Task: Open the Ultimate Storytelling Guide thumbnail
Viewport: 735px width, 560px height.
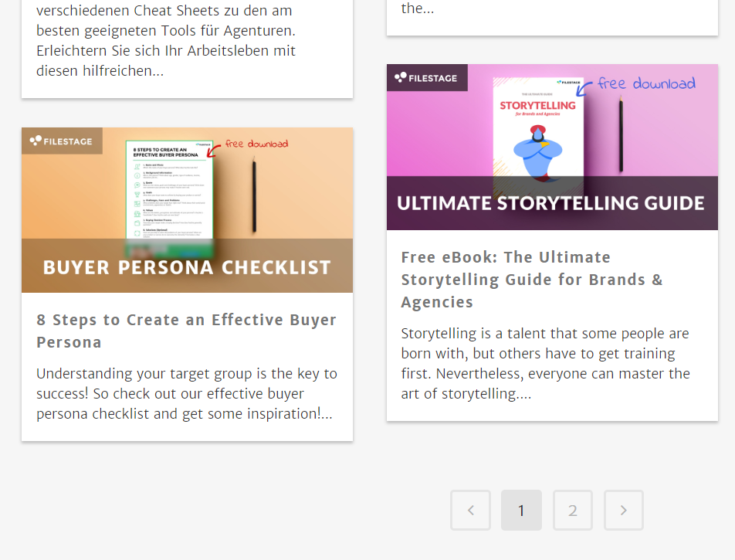Action: pyautogui.click(x=552, y=148)
